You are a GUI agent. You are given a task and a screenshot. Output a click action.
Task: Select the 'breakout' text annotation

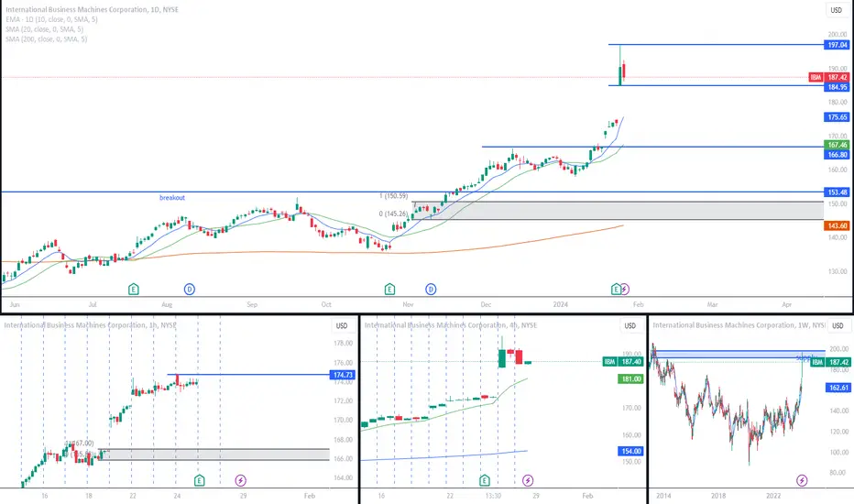click(172, 198)
